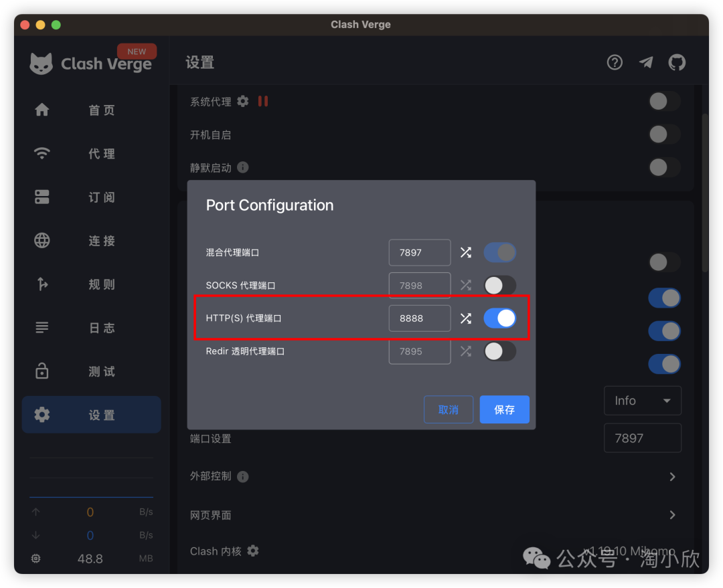This screenshot has height=588, width=723.
Task: Open the Info log level dropdown
Action: point(643,401)
